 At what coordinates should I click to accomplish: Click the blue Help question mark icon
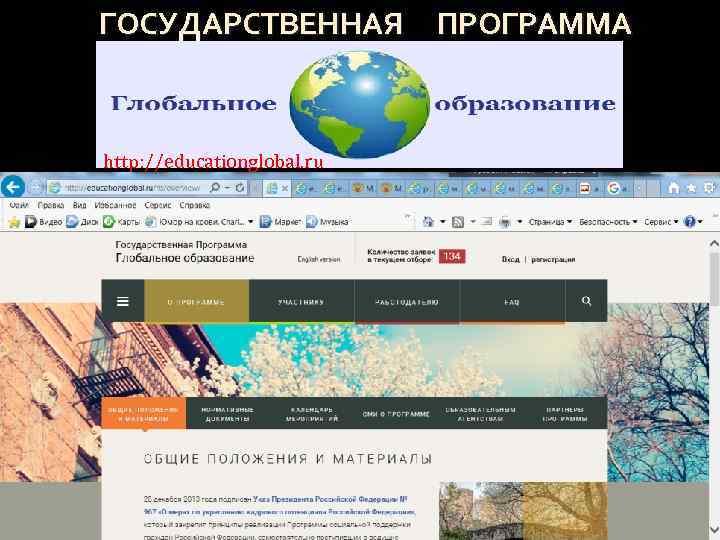pyautogui.click(x=689, y=222)
